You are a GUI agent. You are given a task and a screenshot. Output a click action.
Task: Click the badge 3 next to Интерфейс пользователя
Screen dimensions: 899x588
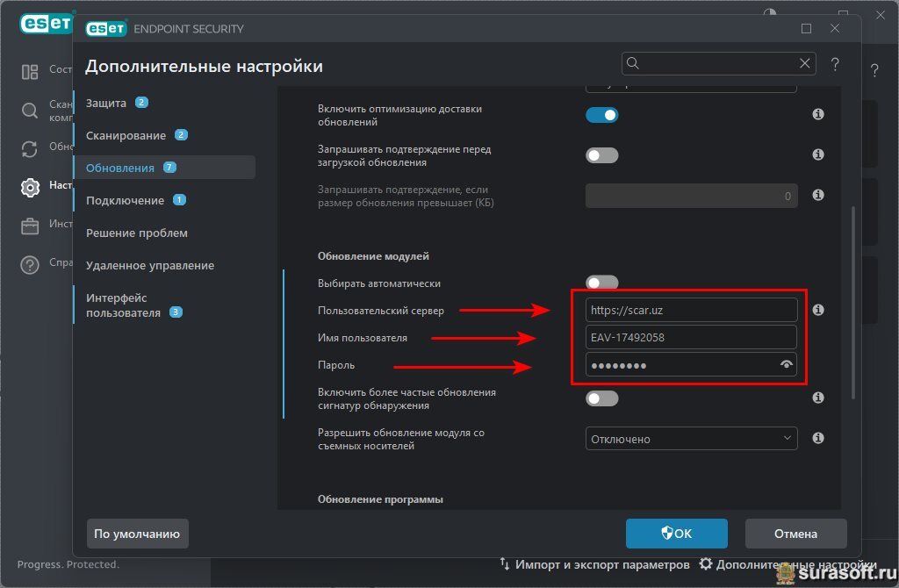click(176, 312)
